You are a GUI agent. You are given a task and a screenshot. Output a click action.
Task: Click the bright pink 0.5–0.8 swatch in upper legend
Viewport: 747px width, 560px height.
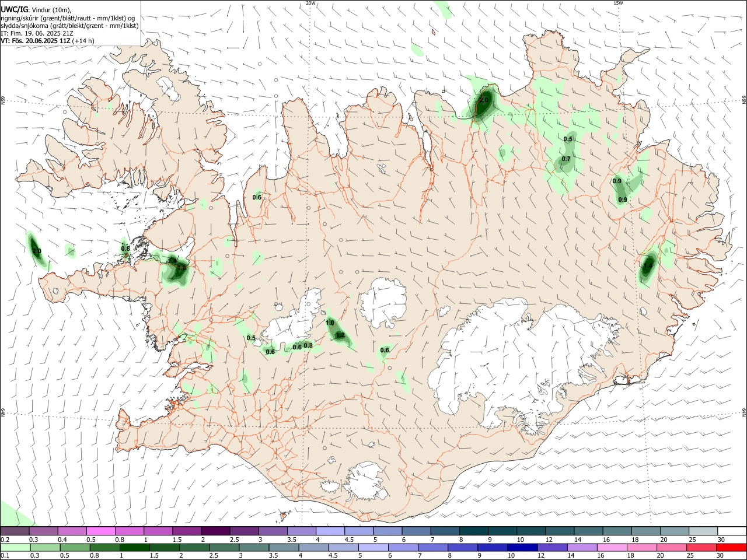click(100, 531)
